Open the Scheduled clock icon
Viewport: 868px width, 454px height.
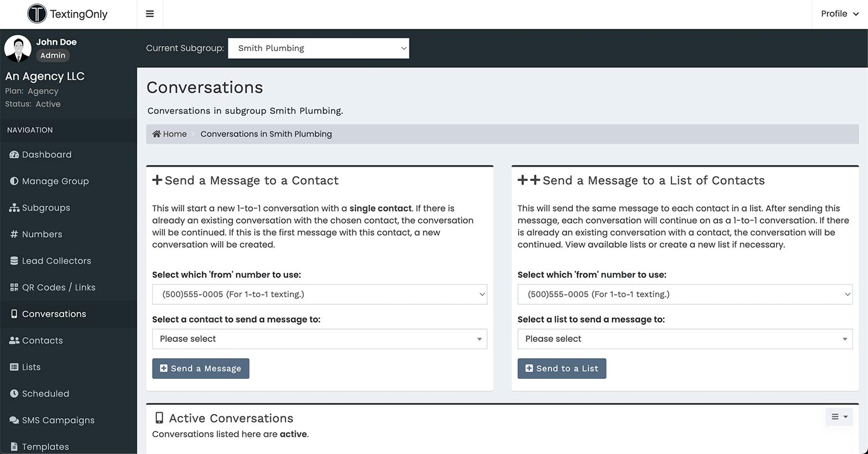(13, 393)
